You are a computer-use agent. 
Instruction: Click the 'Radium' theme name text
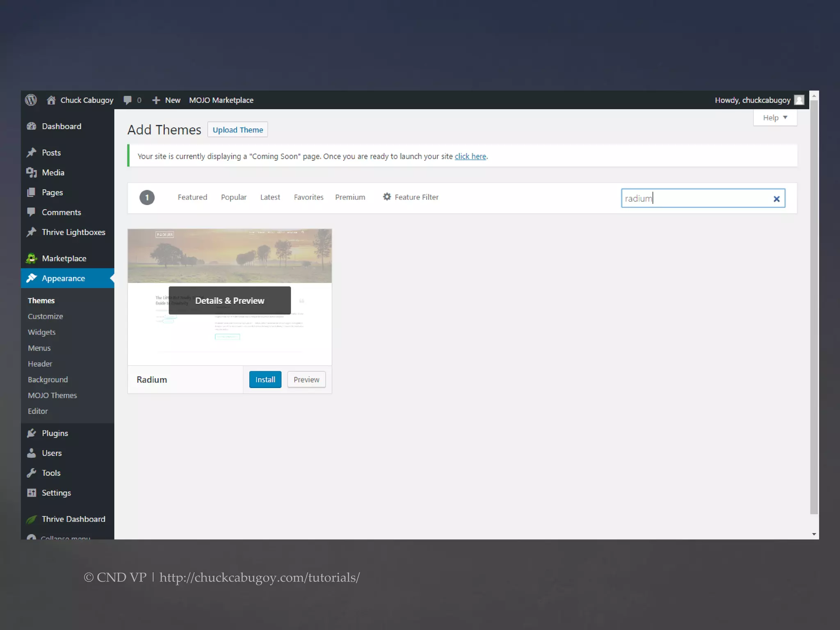click(152, 380)
